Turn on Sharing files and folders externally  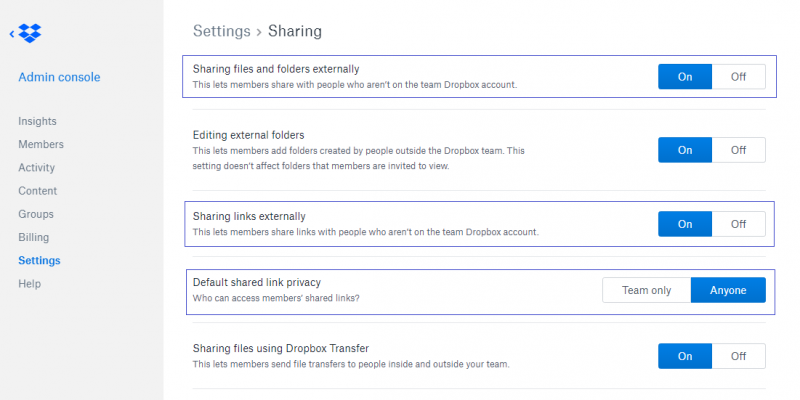[x=685, y=77]
